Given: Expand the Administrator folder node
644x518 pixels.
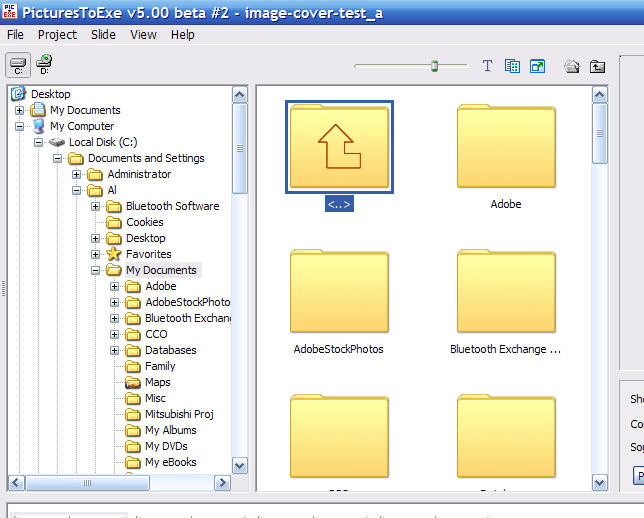Looking at the screenshot, I should [x=76, y=174].
